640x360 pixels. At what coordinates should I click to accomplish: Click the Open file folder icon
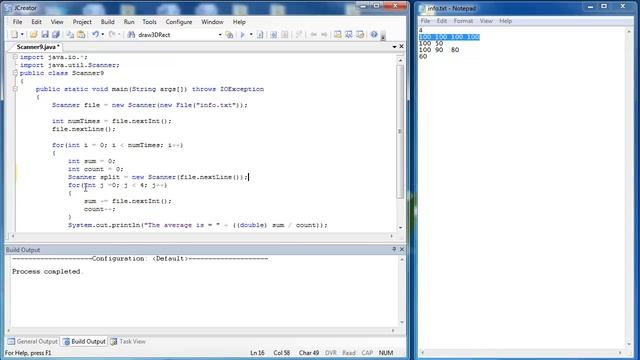(33, 35)
